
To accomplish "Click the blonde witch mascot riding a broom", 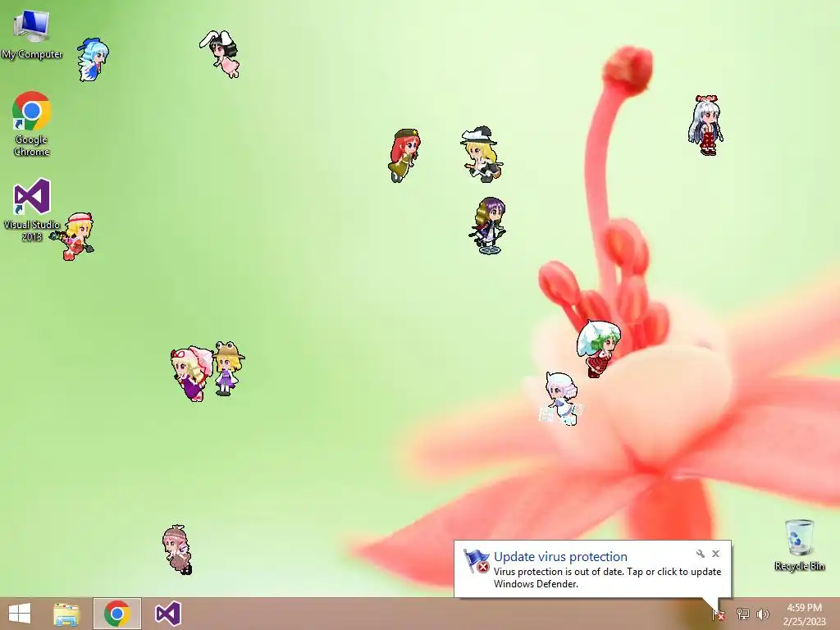I will (481, 153).
